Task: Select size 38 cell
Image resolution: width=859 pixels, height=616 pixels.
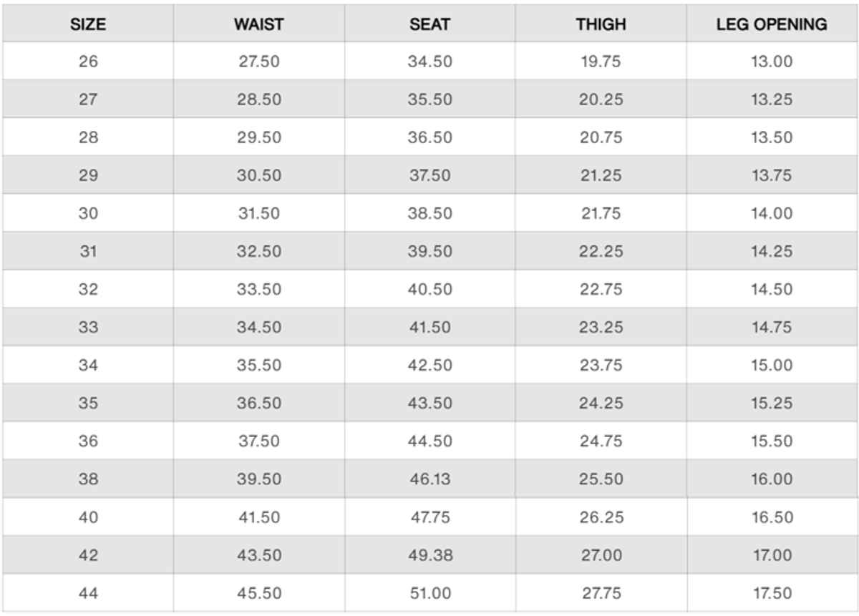Action: click(x=88, y=479)
